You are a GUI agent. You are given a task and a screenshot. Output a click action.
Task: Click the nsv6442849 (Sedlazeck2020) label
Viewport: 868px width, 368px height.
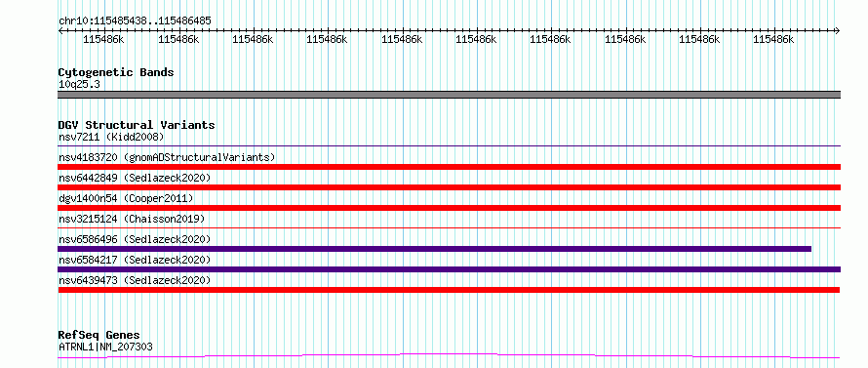[135, 178]
